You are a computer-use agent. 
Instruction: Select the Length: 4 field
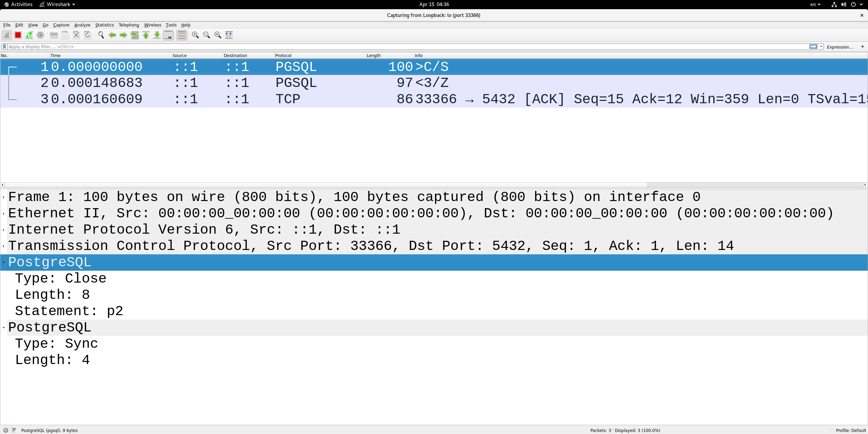52,360
